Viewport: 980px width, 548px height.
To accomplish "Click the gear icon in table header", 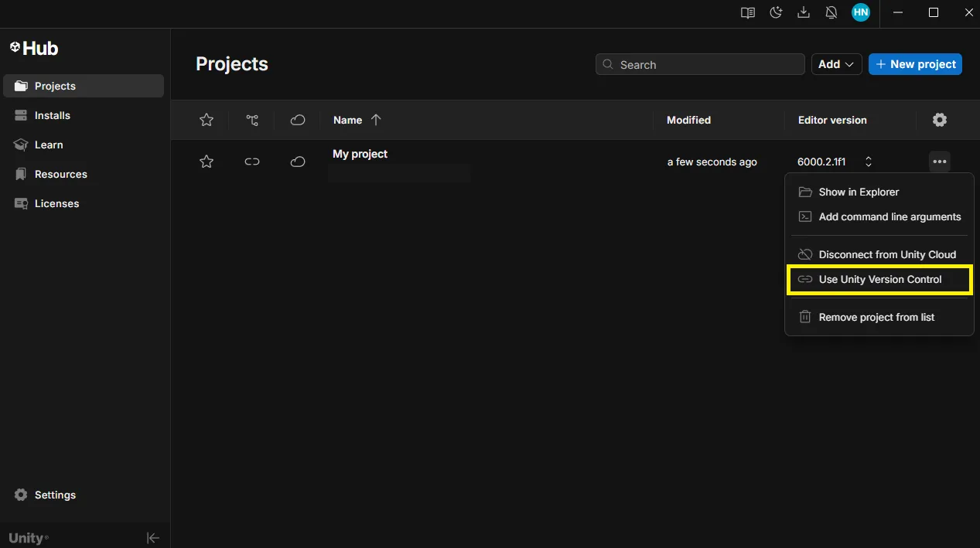I will click(x=939, y=120).
